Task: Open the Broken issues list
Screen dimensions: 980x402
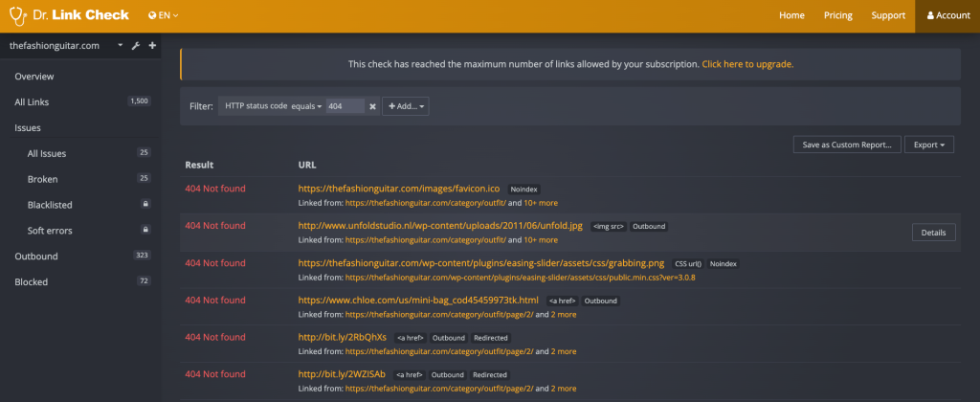Action: [x=43, y=179]
